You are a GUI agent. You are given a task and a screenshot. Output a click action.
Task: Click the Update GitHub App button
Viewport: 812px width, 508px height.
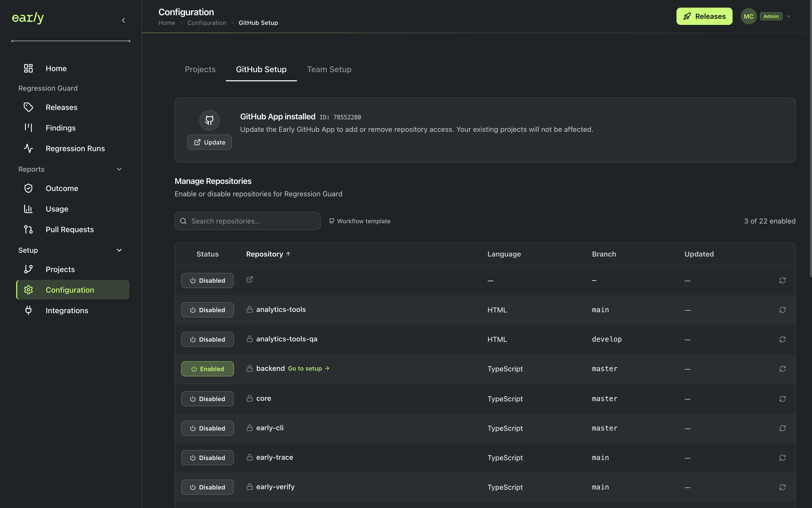pyautogui.click(x=209, y=142)
